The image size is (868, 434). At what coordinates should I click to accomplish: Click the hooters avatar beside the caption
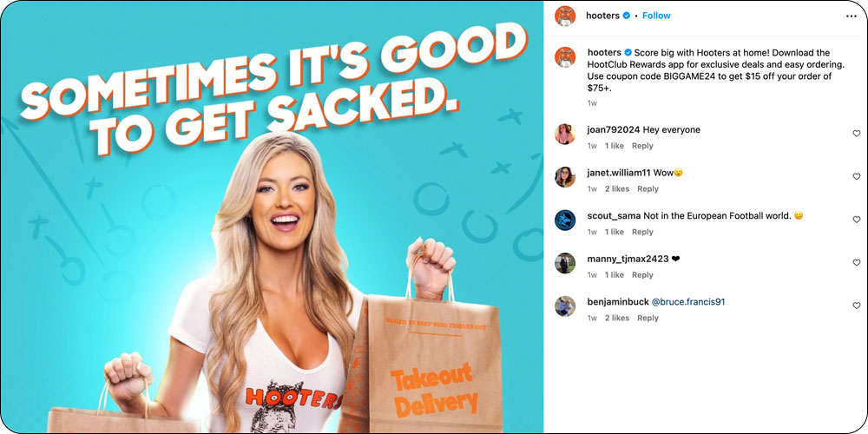tap(565, 57)
